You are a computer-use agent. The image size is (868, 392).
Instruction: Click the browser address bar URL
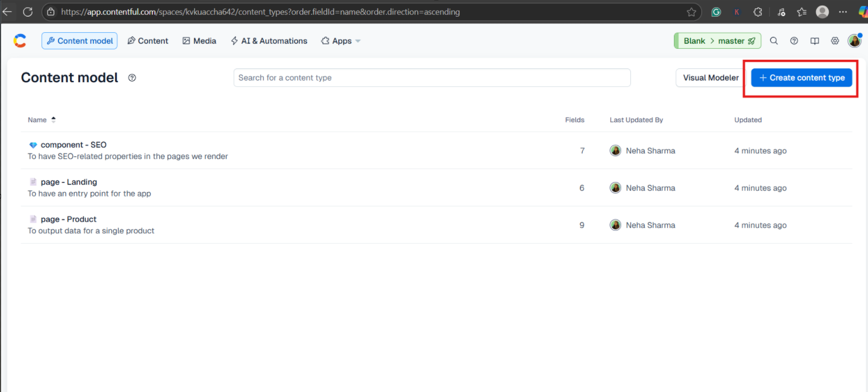[260, 11]
